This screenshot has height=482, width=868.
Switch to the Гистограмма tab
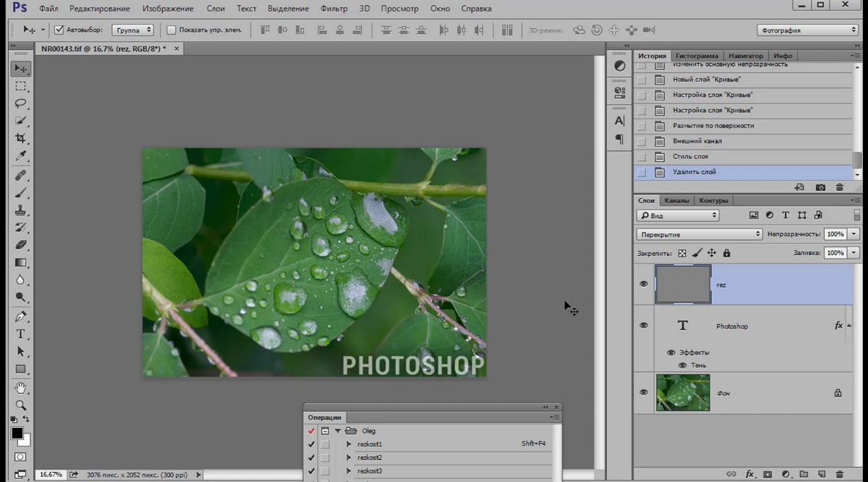697,56
